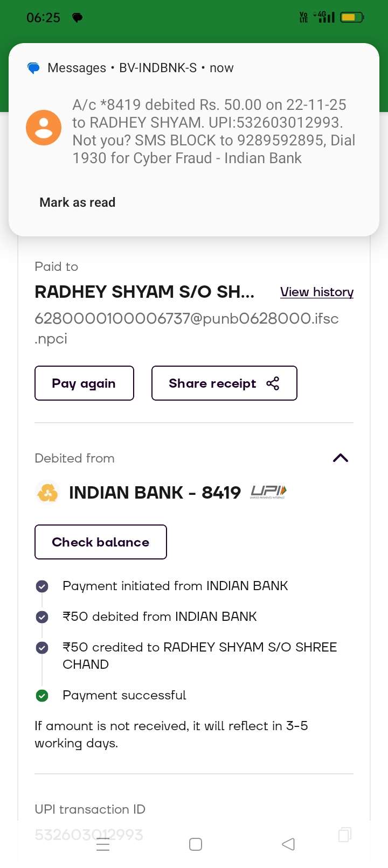Screen dimensions: 388x868
Task: Tap the Indian Bank logo icon
Action: coord(47,492)
